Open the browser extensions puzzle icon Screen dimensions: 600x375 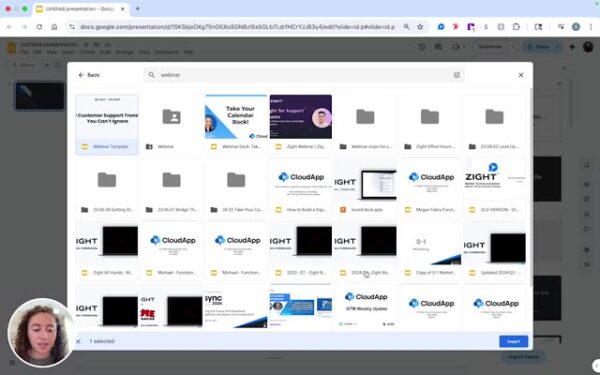(x=516, y=27)
